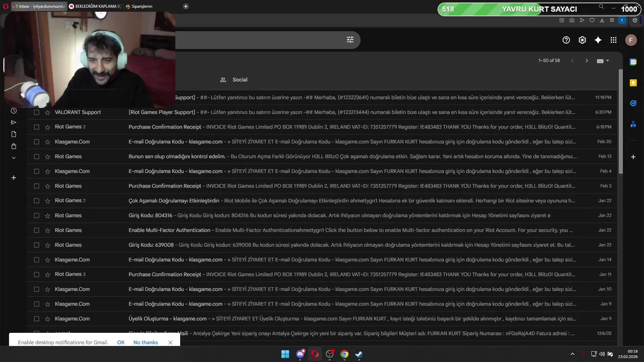Open Steam from the taskbar
Viewport: 644px width, 362px height.
(359, 354)
